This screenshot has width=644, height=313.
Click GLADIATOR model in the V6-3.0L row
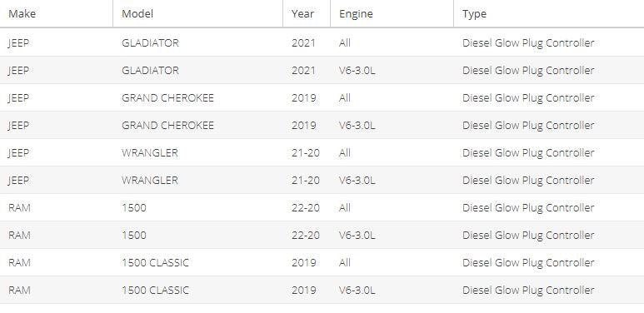[150, 70]
